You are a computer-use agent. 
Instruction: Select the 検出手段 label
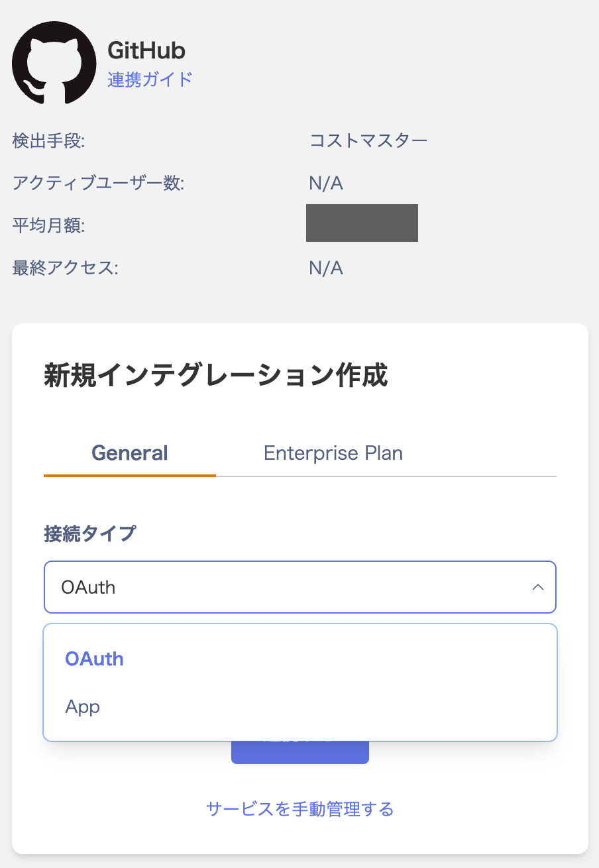(x=49, y=140)
